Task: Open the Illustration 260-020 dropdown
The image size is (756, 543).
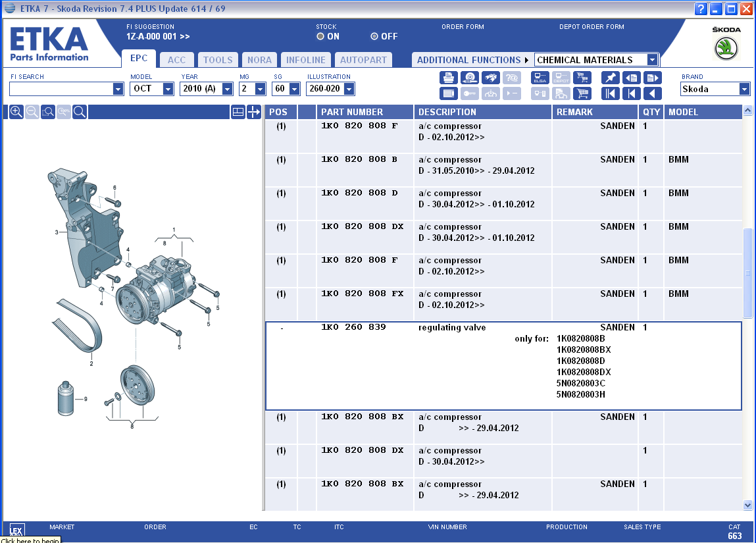Action: (x=349, y=89)
